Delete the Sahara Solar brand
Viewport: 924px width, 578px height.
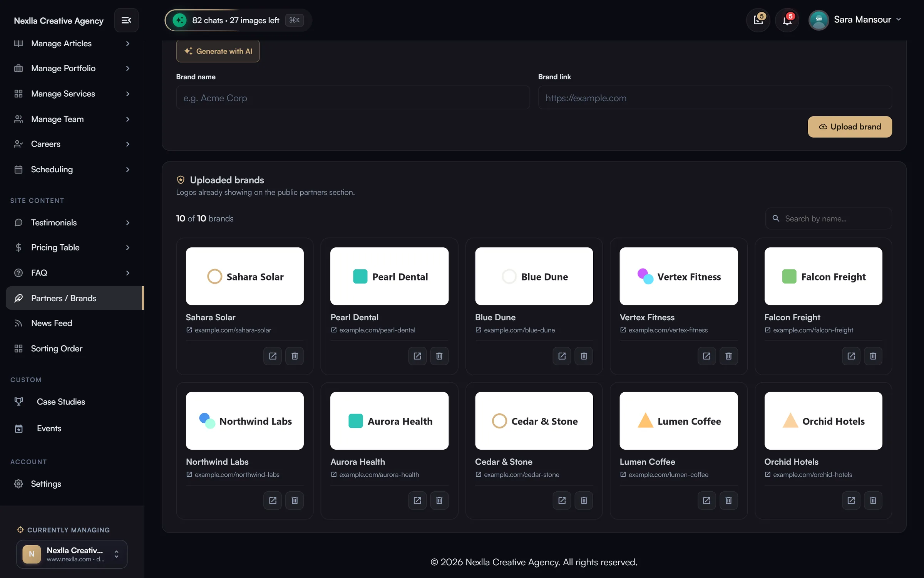295,356
